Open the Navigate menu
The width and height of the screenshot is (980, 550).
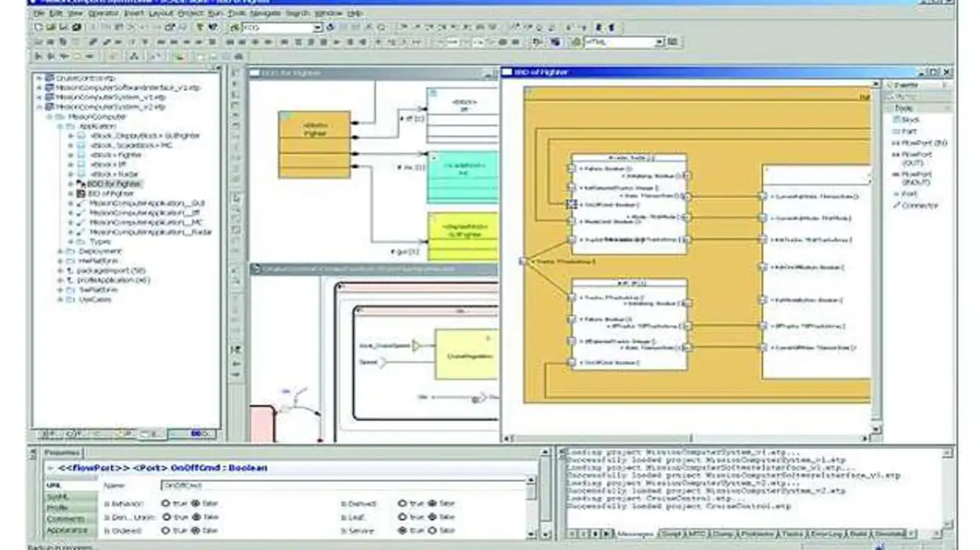coord(267,14)
